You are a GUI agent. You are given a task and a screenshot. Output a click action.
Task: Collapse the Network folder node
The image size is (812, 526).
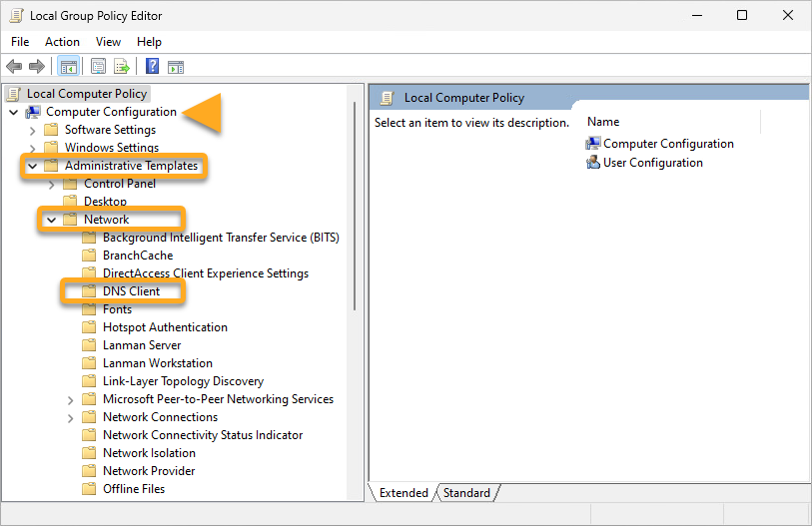coord(52,220)
